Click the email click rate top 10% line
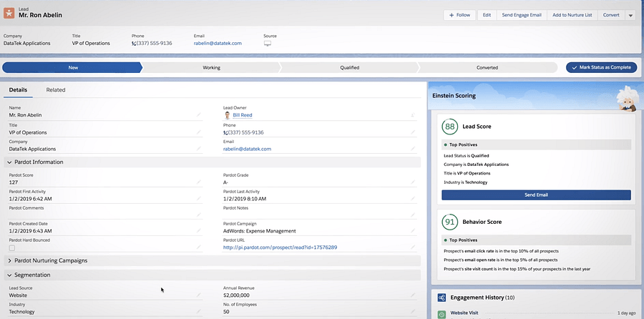Image resolution: width=644 pixels, height=319 pixels. (x=501, y=251)
